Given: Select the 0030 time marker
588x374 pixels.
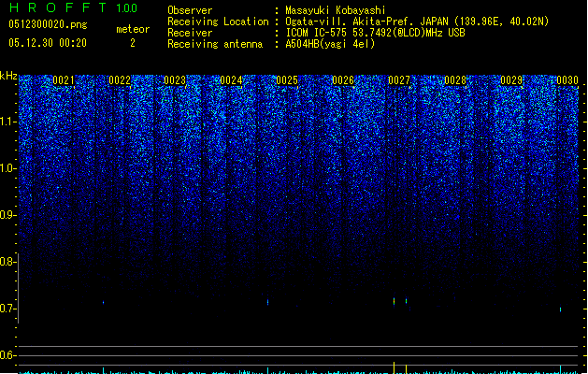Looking at the screenshot, I should [x=567, y=80].
